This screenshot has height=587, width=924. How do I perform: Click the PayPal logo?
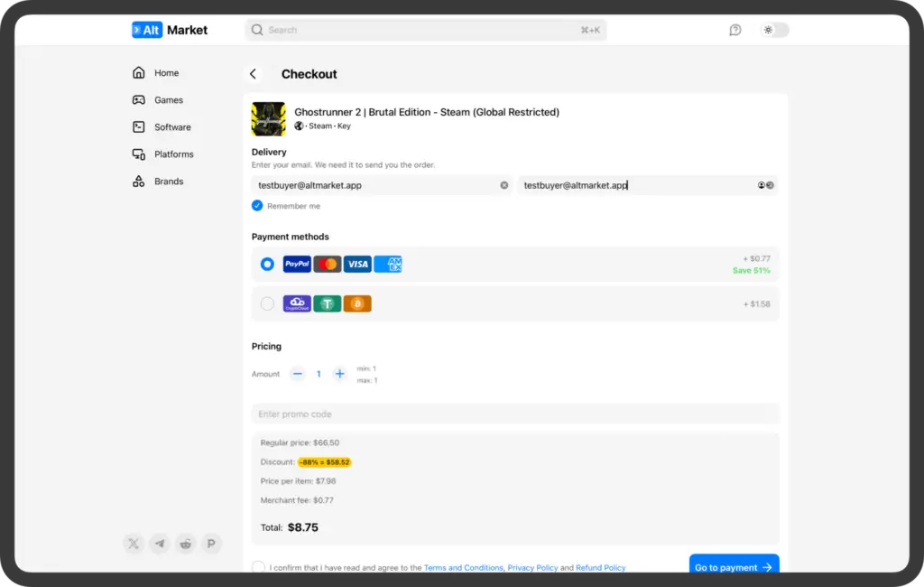pos(297,264)
